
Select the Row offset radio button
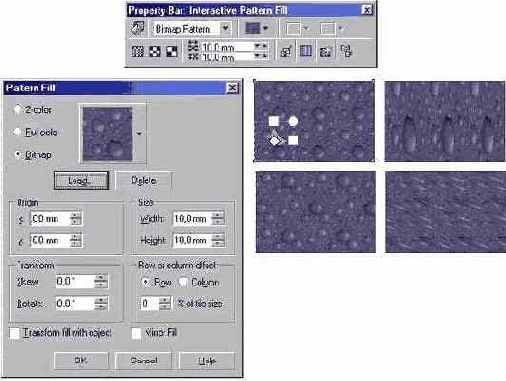[146, 282]
